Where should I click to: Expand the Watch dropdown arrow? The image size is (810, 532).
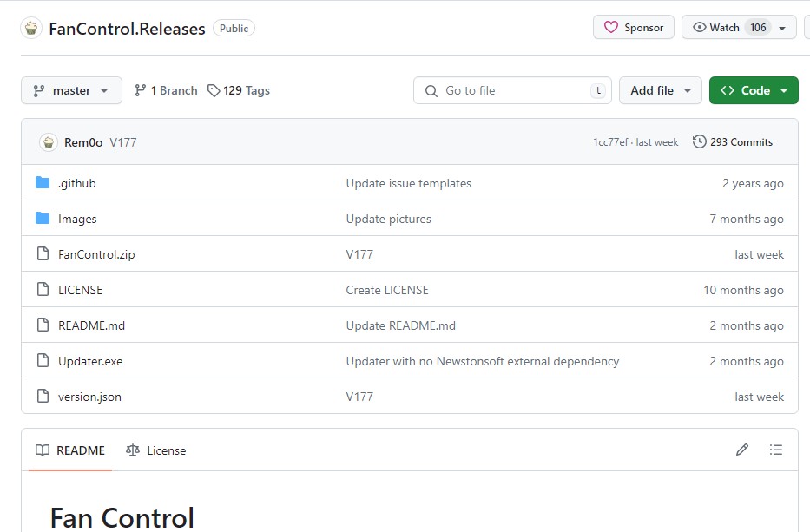(x=782, y=28)
